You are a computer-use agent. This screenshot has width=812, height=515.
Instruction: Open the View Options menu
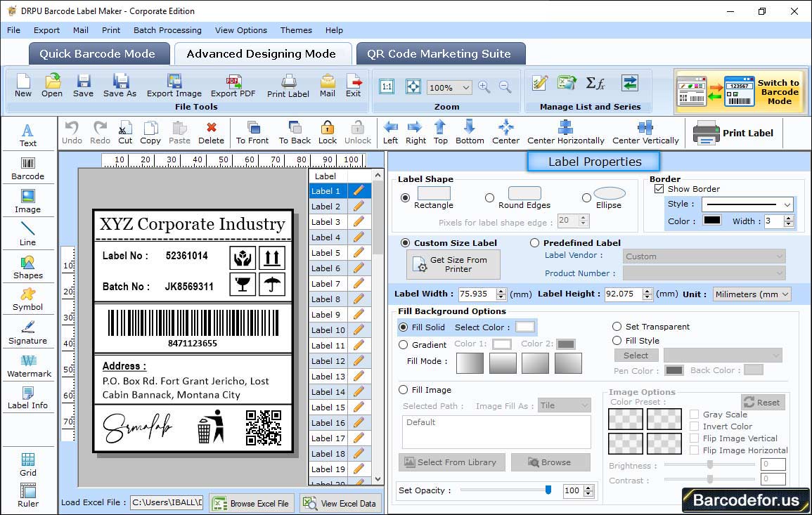click(x=241, y=30)
